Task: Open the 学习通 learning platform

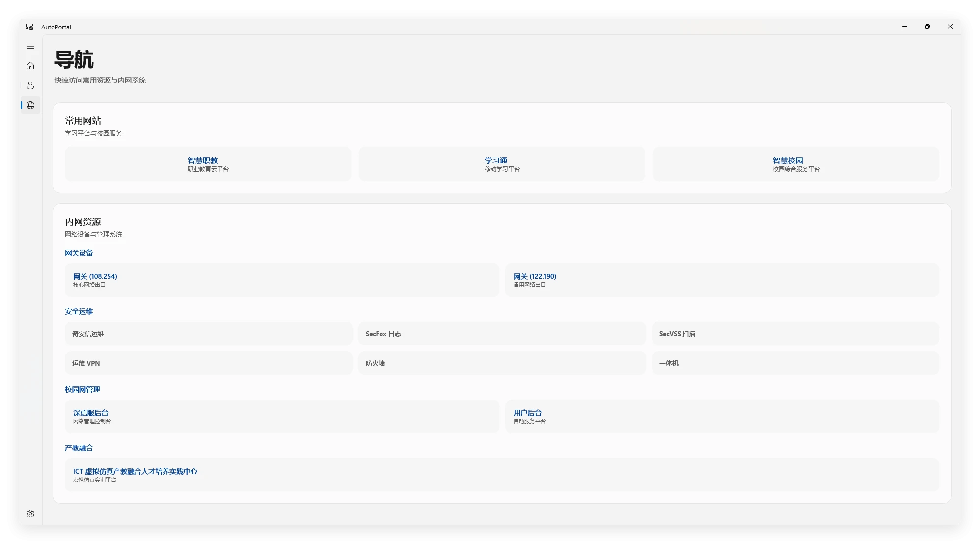Action: click(x=501, y=164)
